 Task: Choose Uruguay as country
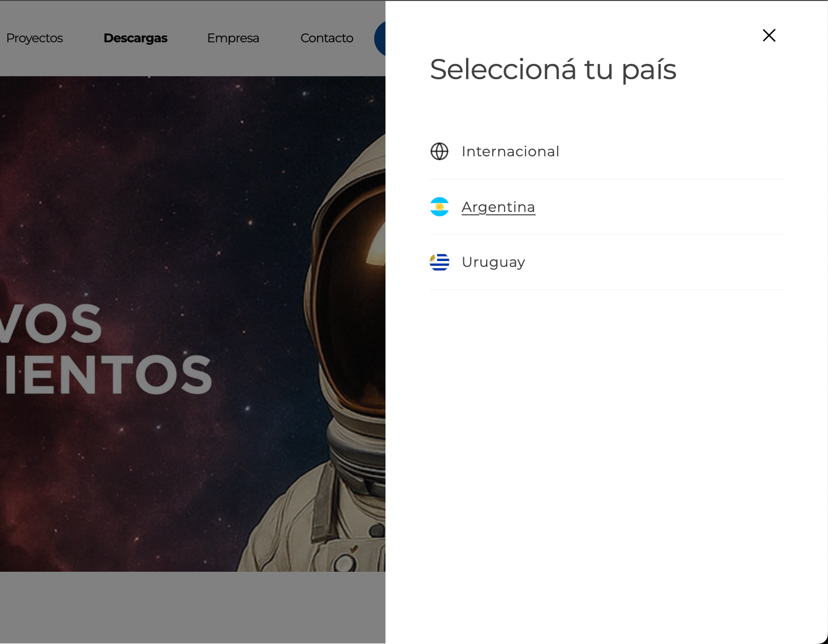[493, 263]
